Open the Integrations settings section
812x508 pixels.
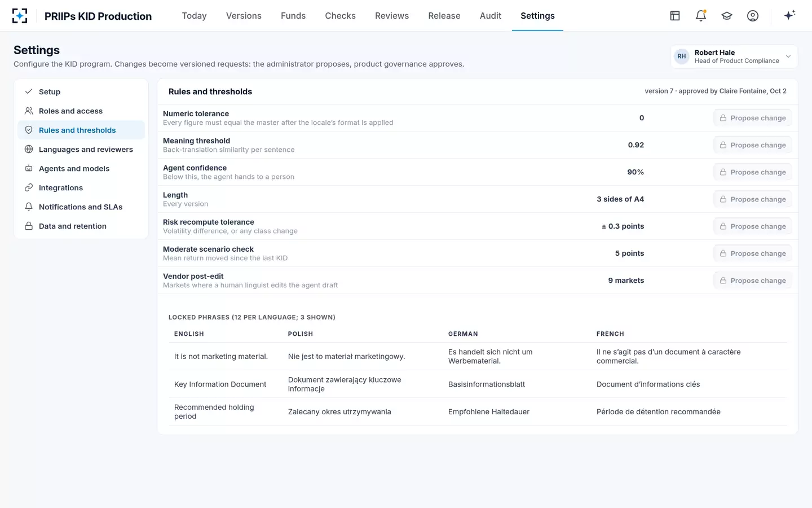[81, 187]
